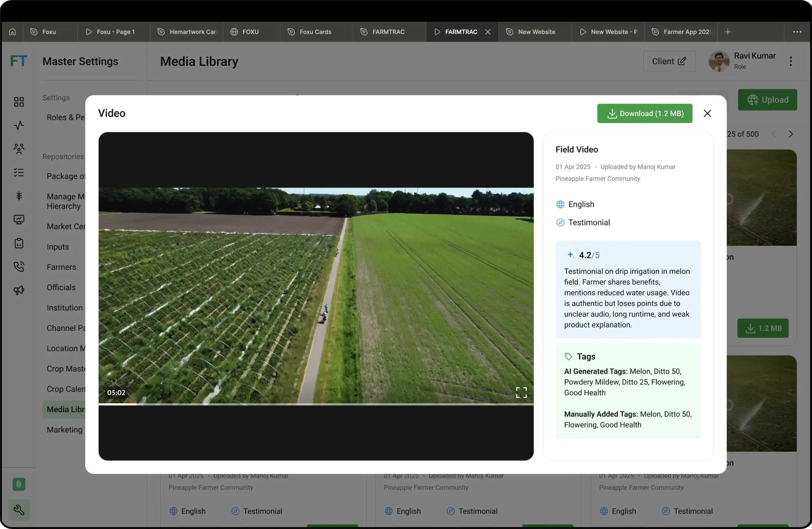Image resolution: width=812 pixels, height=529 pixels.
Task: Click the 1.2 MB download button on card
Action: click(x=763, y=328)
